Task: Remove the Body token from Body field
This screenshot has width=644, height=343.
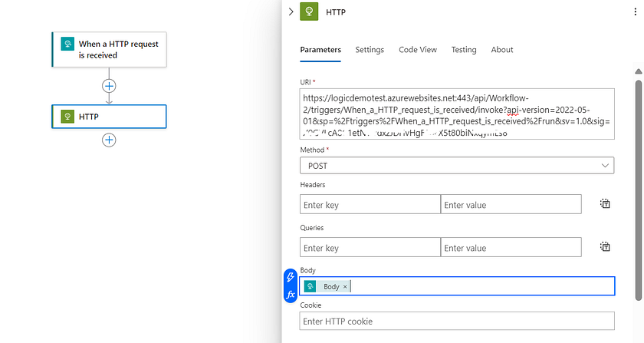Action: point(345,287)
